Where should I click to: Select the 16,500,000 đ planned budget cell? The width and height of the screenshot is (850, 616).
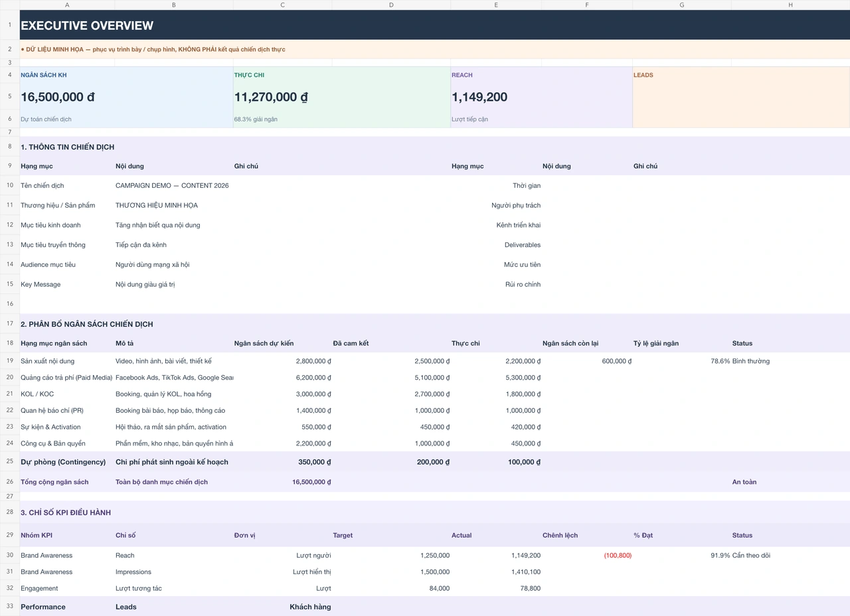pos(126,97)
